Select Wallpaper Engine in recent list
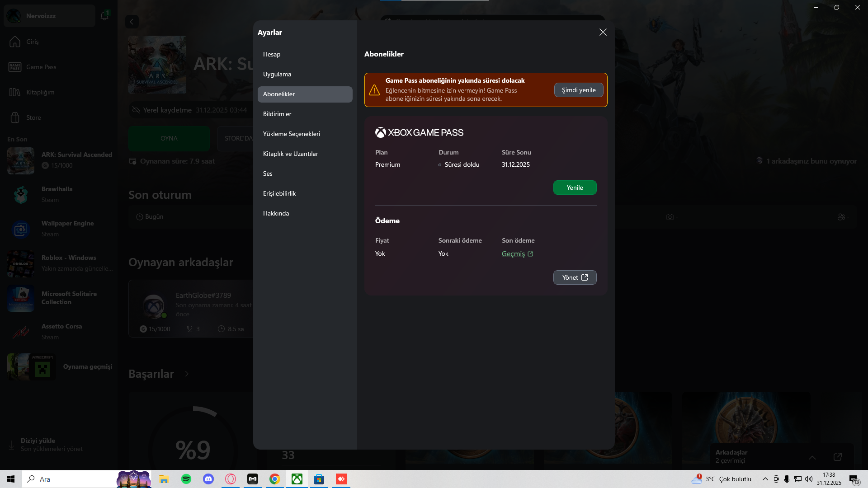Screen dimensions: 868x488 [59, 229]
